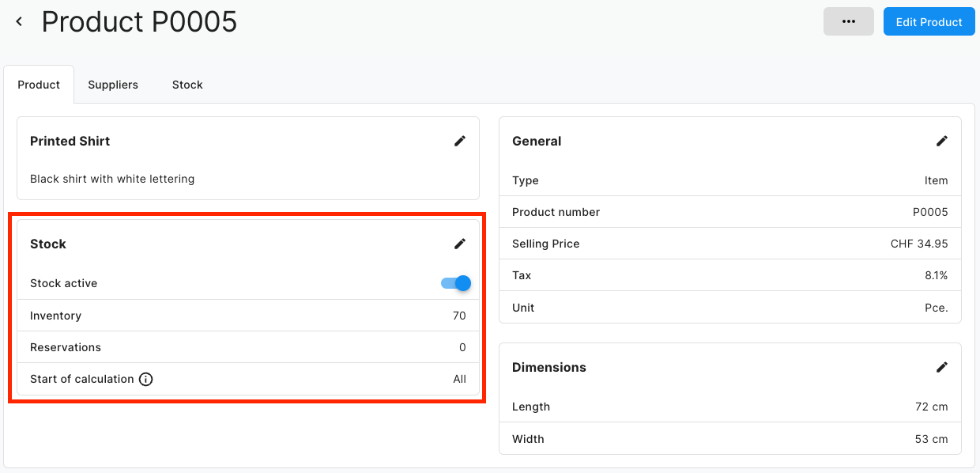Click the Start of calculation All value
This screenshot has height=473, width=980.
coord(459,379)
